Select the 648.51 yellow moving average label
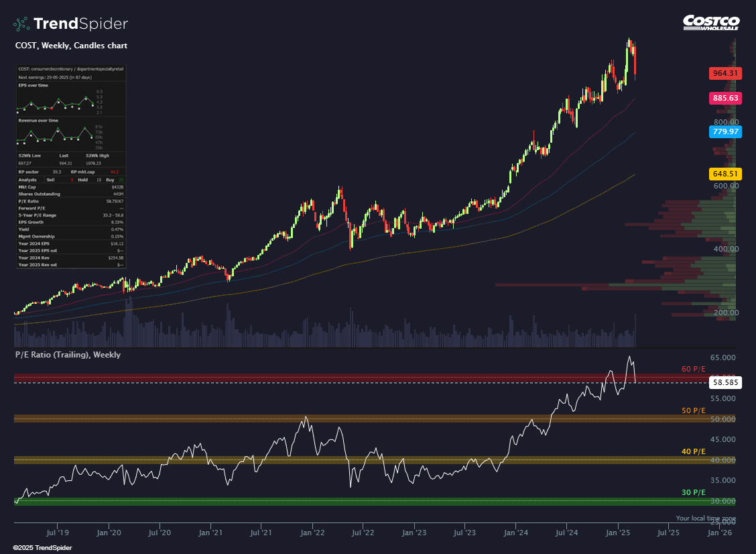 click(x=725, y=174)
